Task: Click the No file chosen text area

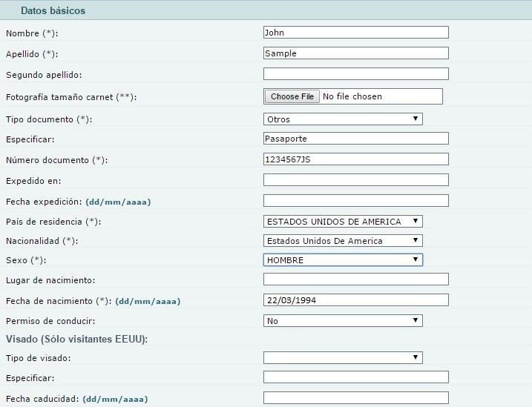Action: click(352, 96)
